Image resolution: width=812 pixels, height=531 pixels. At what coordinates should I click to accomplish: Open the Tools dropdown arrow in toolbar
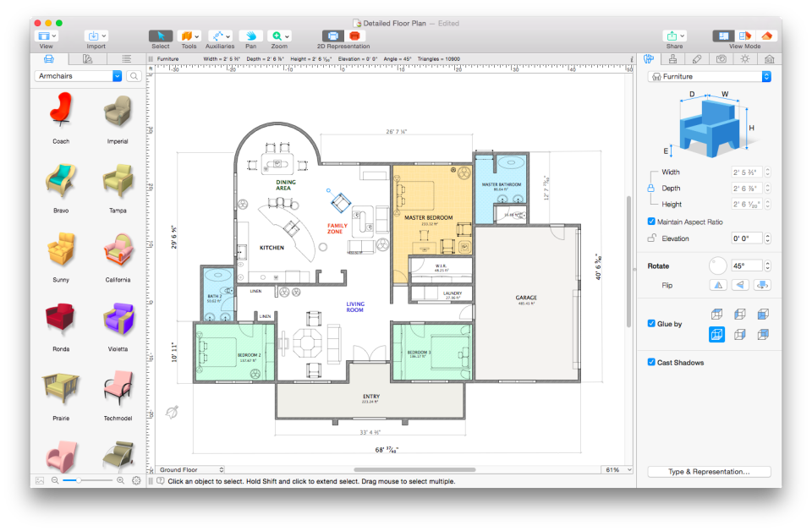pyautogui.click(x=197, y=36)
